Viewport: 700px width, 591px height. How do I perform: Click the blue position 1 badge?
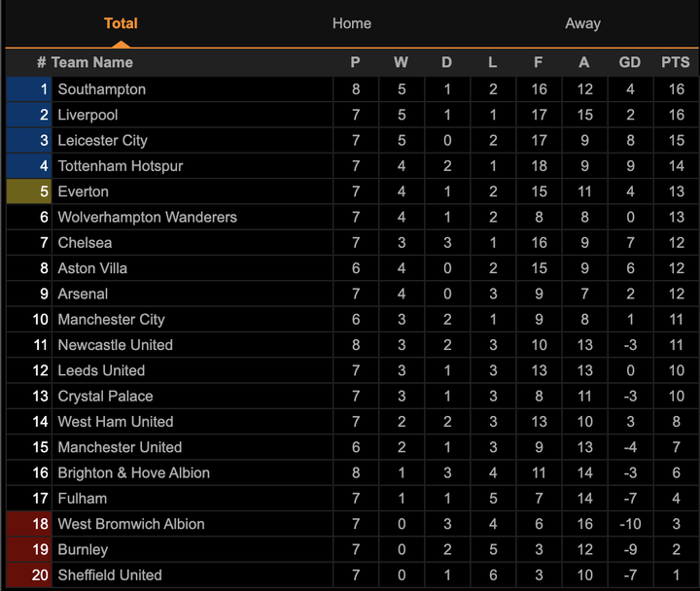pos(29,89)
